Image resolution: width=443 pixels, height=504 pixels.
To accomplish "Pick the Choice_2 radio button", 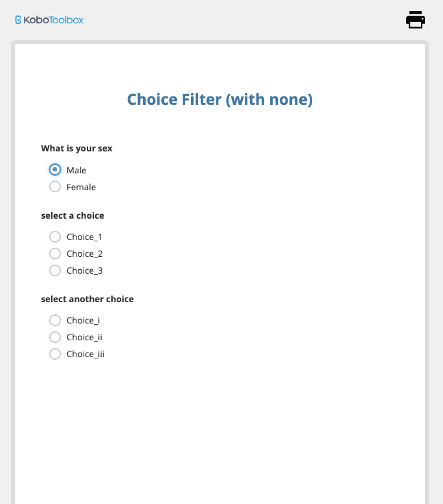I will [x=55, y=254].
